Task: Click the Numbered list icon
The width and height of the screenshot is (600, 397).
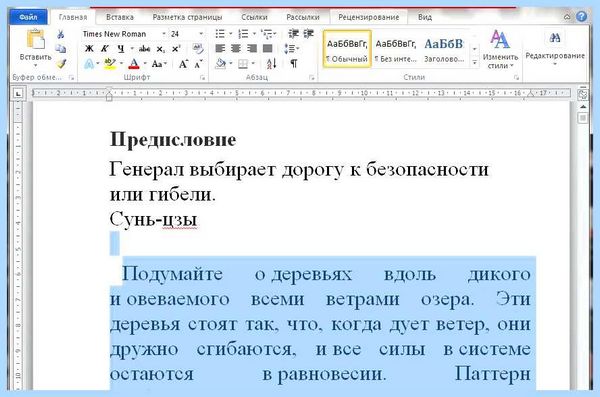Action: (x=243, y=34)
